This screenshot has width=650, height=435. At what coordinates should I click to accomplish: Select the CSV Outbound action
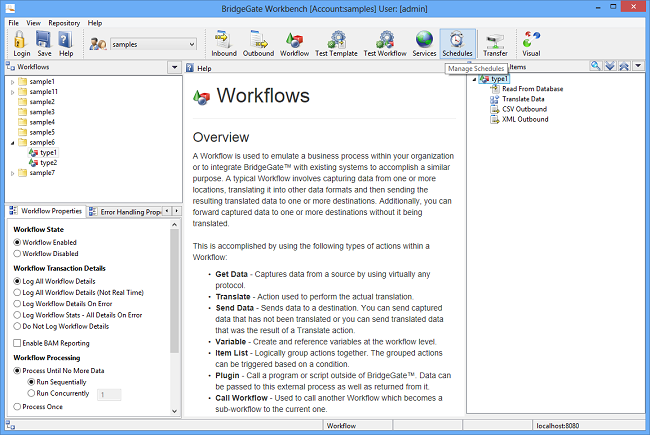click(x=519, y=109)
